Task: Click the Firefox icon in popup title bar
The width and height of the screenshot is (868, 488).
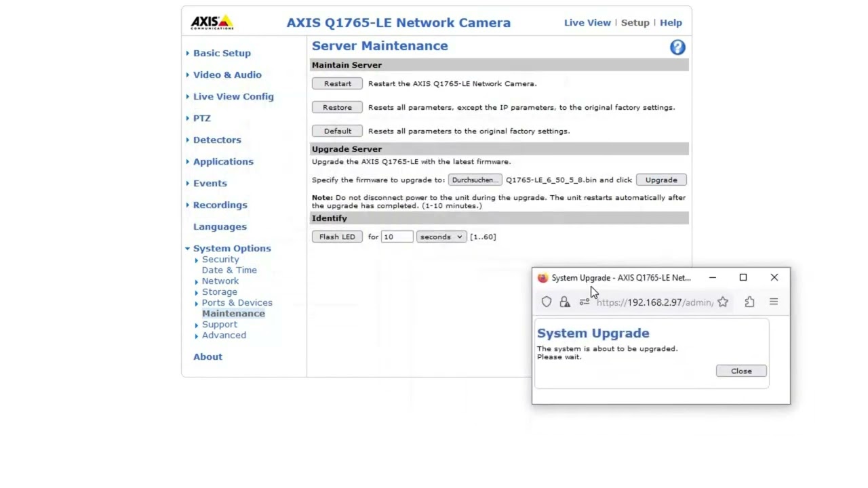Action: click(x=542, y=278)
